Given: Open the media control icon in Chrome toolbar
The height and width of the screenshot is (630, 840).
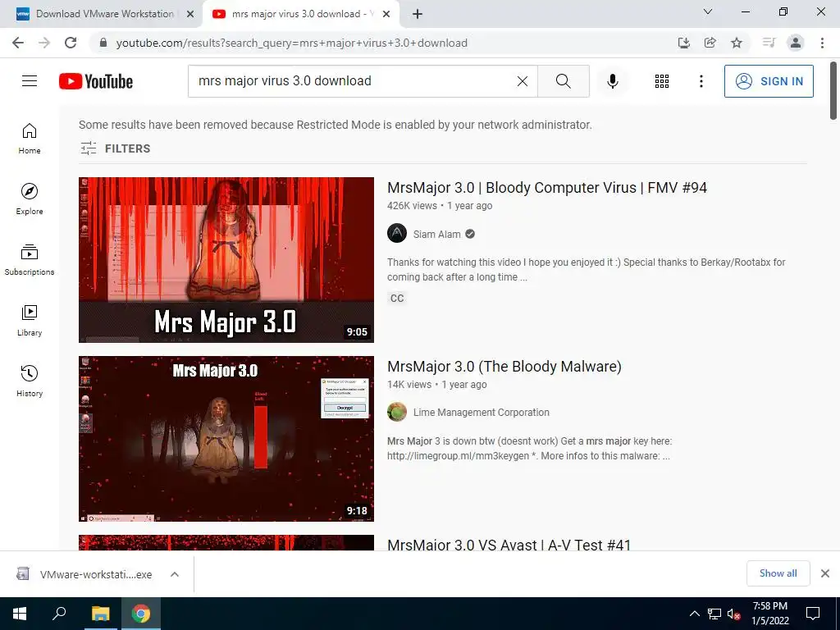Looking at the screenshot, I should tap(769, 43).
